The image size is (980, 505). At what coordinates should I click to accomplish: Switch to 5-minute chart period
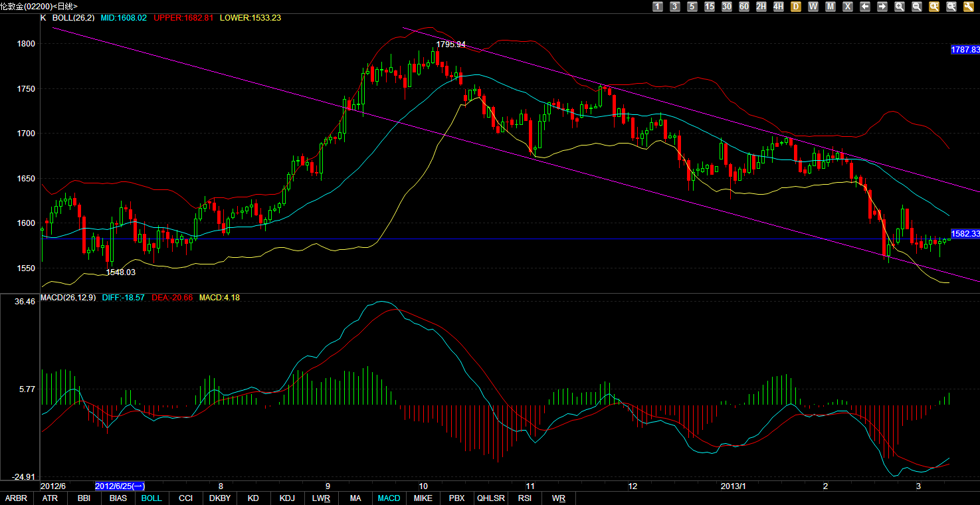[x=692, y=6]
